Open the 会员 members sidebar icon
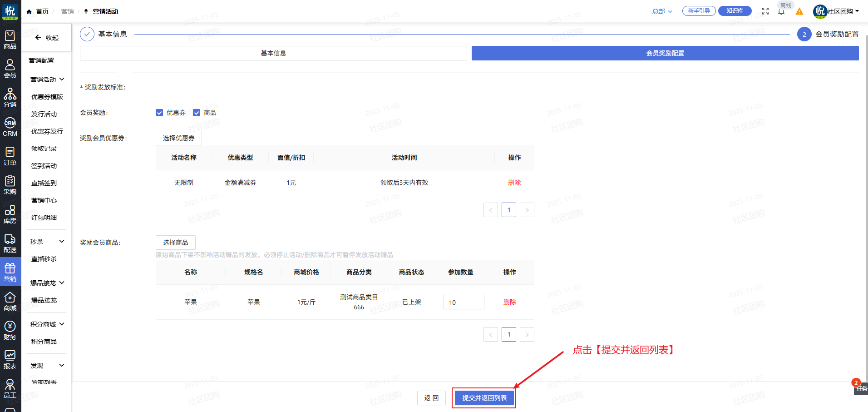The width and height of the screenshot is (868, 412). (x=10, y=69)
